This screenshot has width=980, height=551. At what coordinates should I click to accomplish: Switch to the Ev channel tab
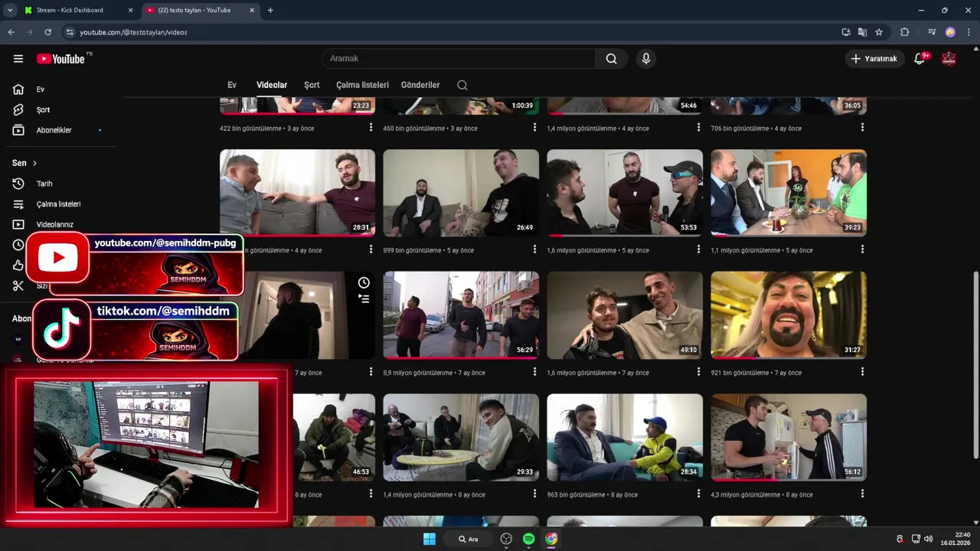pyautogui.click(x=232, y=85)
